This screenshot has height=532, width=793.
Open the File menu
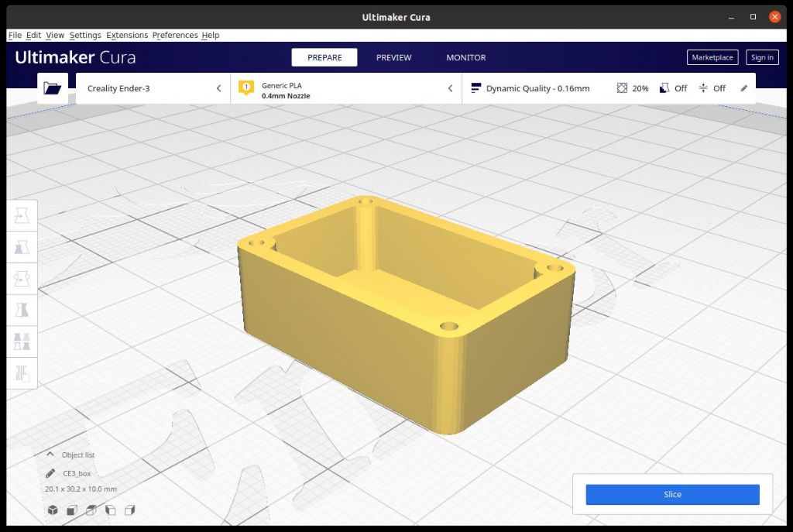15,35
